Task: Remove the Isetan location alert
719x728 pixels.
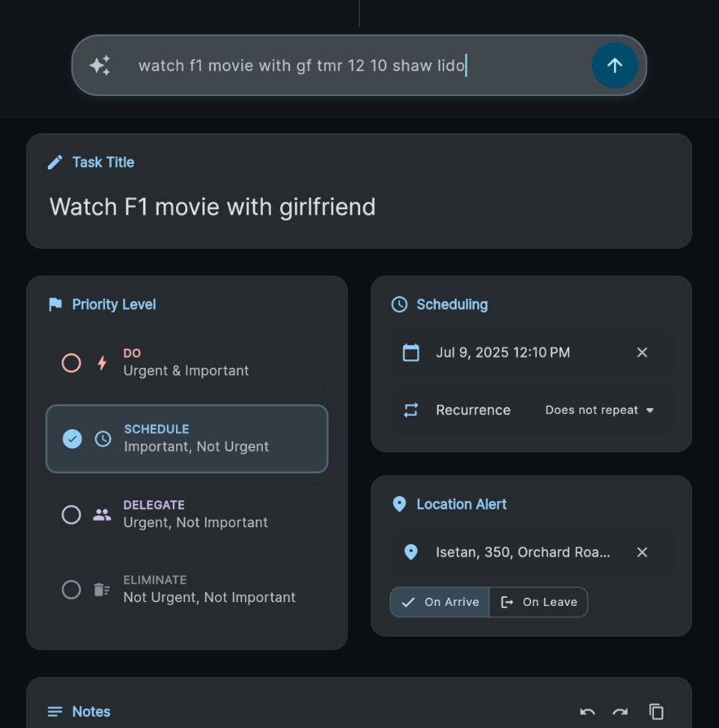Action: [642, 552]
